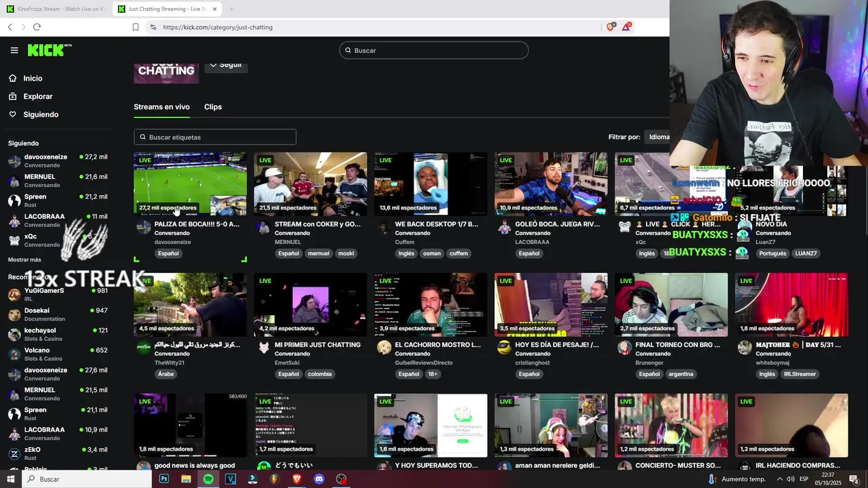Open the Windows Start menu
Image resolution: width=868 pixels, height=488 pixels.
pos(11,479)
